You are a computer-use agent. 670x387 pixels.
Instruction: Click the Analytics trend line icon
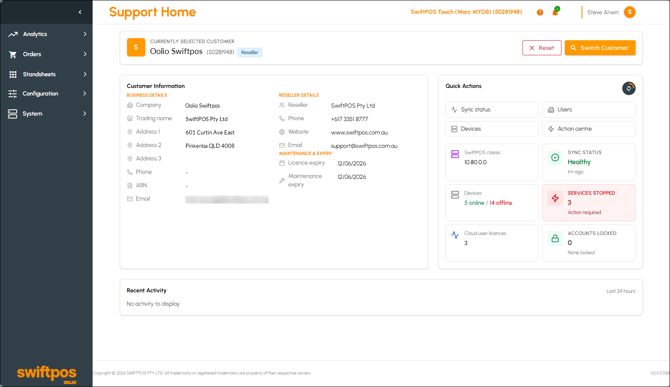tap(13, 34)
